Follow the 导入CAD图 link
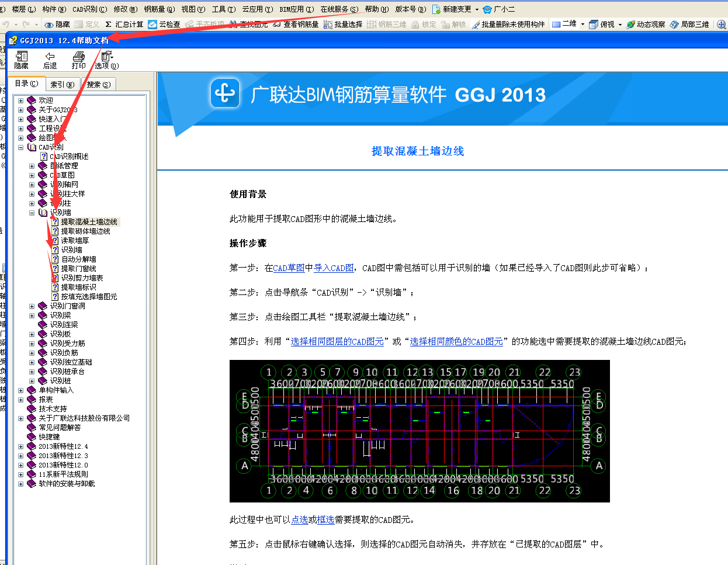 coord(334,268)
